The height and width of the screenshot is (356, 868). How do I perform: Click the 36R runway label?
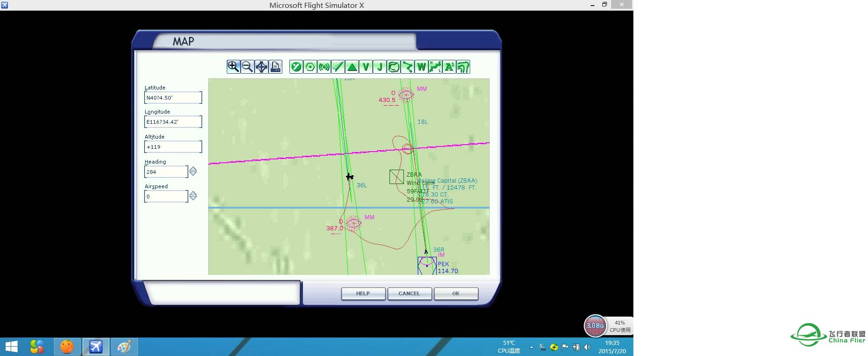point(439,249)
